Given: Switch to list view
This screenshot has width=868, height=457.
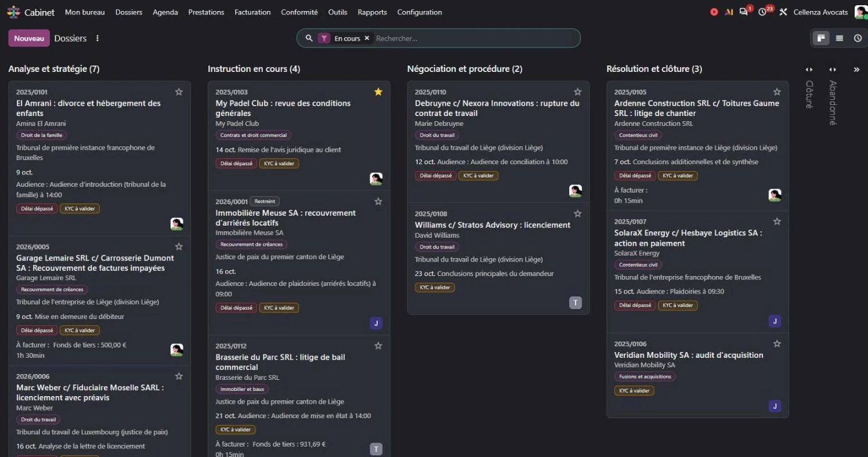Looking at the screenshot, I should pyautogui.click(x=840, y=38).
